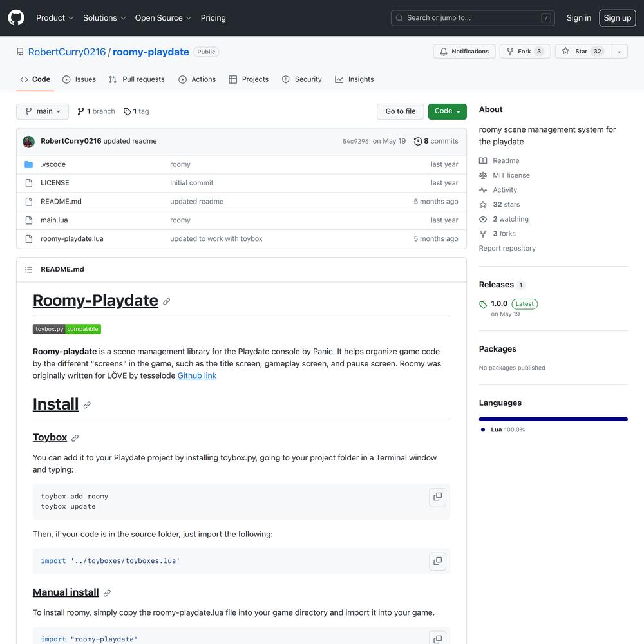644x644 pixels.
Task: Expand the Product menu
Action: [55, 18]
